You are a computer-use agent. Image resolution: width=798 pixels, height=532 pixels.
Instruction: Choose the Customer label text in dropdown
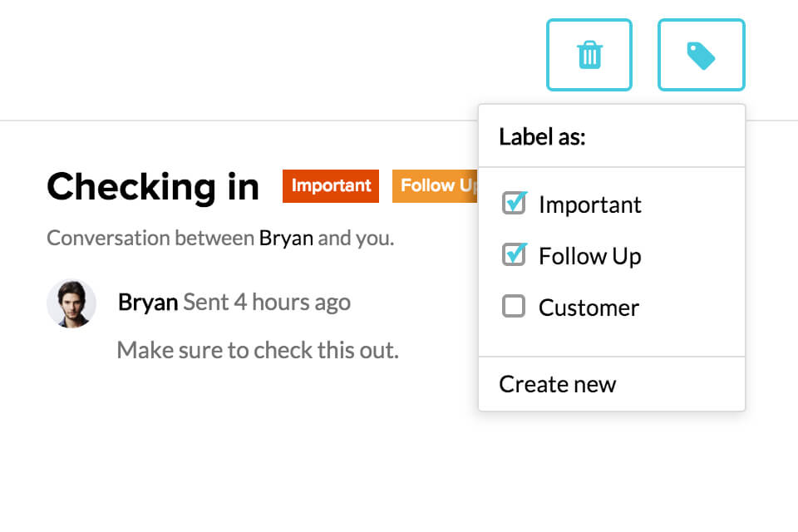tap(589, 308)
